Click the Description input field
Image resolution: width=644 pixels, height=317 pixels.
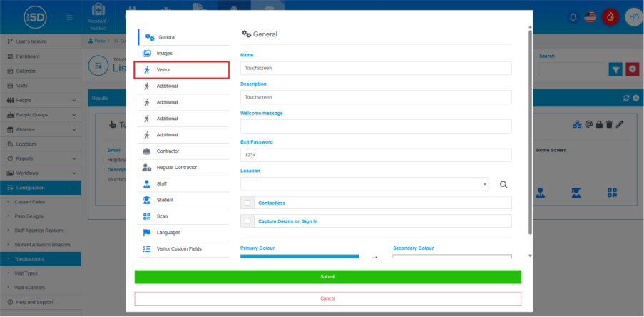376,97
